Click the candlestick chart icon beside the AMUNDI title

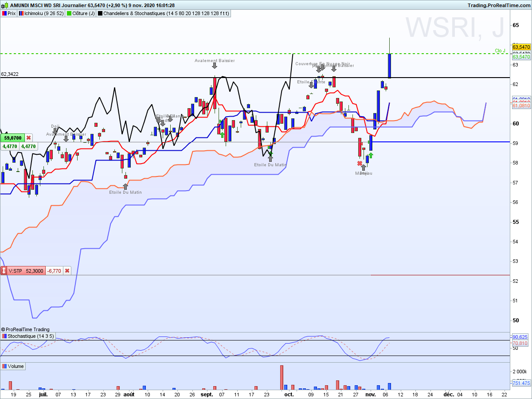4,5
